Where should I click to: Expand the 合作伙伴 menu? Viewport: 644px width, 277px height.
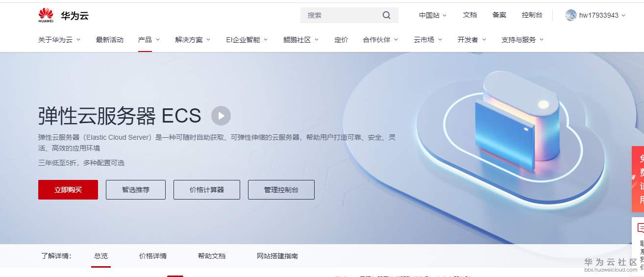tap(380, 40)
